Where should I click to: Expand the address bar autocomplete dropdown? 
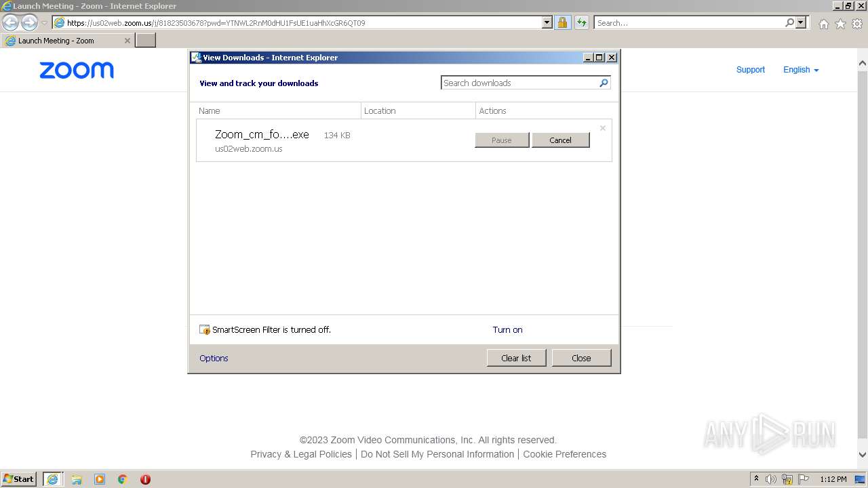[547, 22]
